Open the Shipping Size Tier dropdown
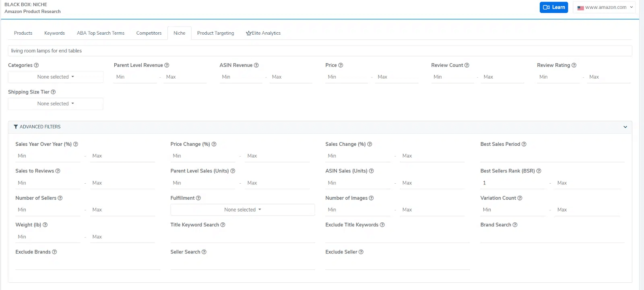644x290 pixels. 56,104
